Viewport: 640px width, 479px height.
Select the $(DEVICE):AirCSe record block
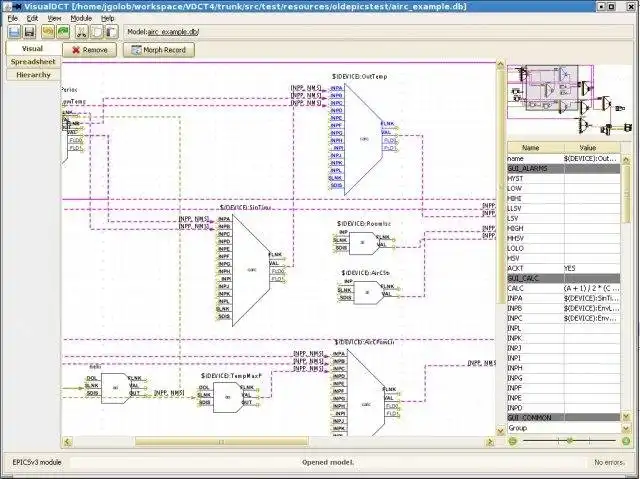368,292
